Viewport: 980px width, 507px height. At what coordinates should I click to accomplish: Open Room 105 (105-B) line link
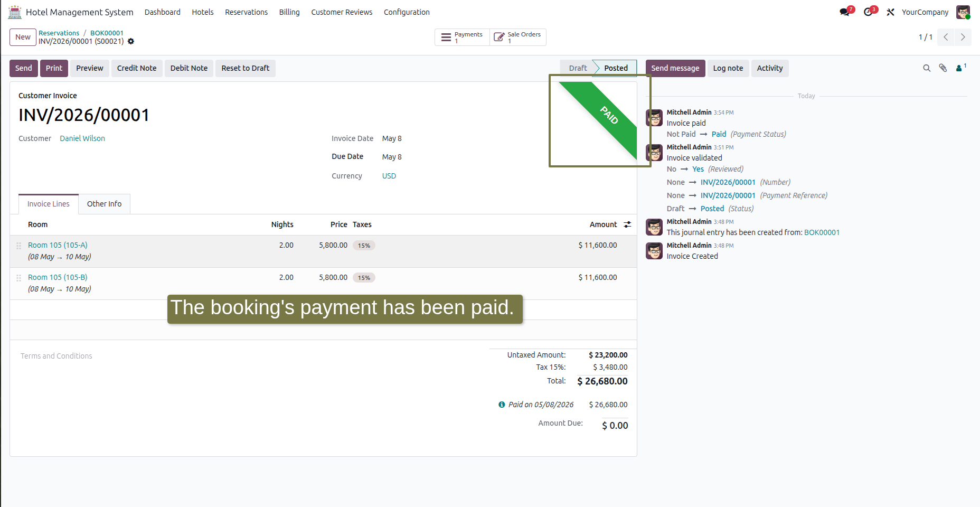coord(58,277)
